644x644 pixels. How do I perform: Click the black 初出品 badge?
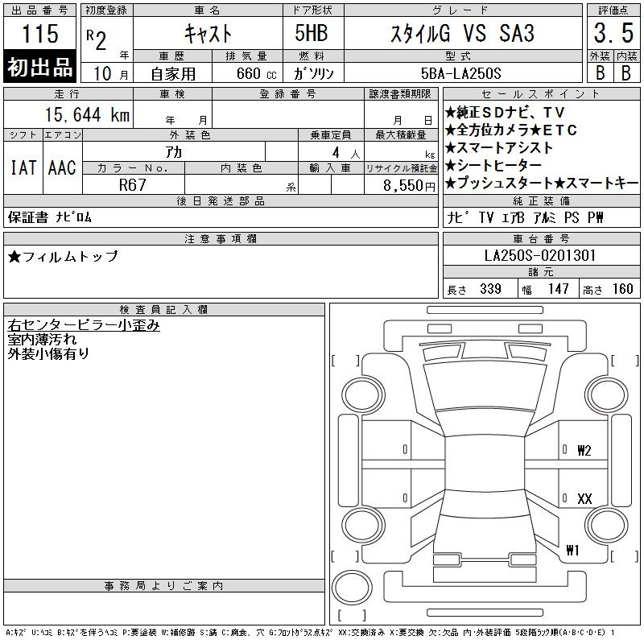40,68
